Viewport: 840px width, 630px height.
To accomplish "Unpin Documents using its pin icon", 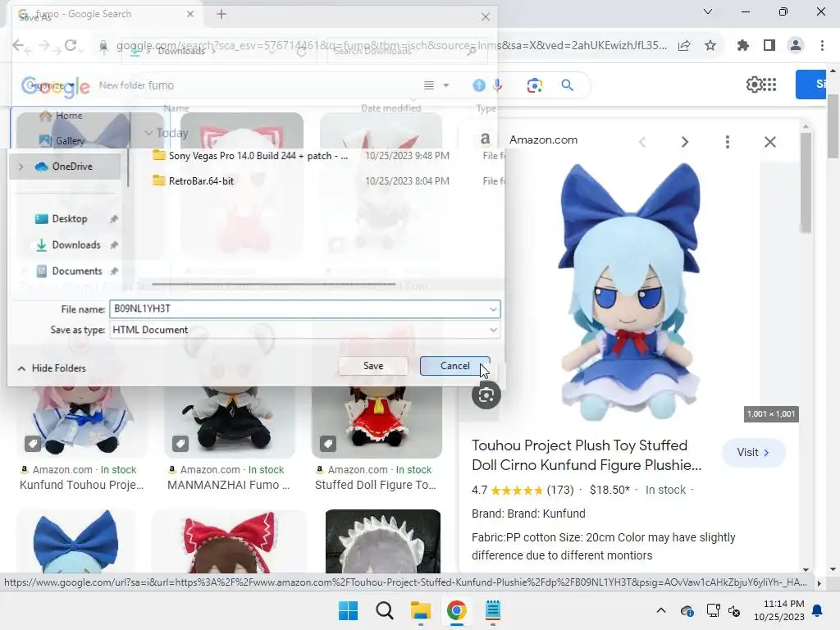I will coord(113,271).
